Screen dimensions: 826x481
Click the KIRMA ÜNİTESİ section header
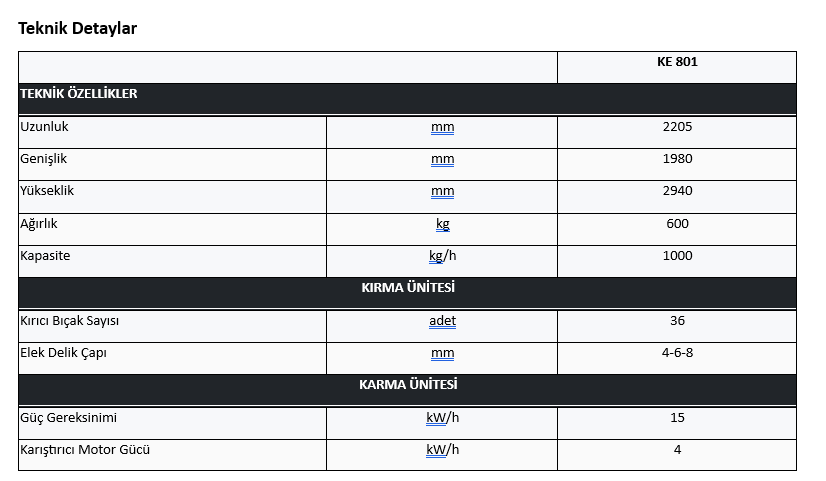pyautogui.click(x=408, y=288)
